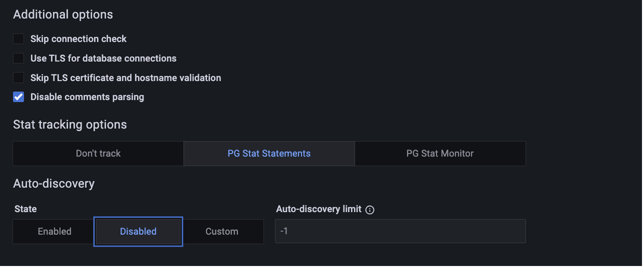Click the "Use TLS for database connections" text
Screen dimensions: 644x267
pyautogui.click(x=103, y=58)
